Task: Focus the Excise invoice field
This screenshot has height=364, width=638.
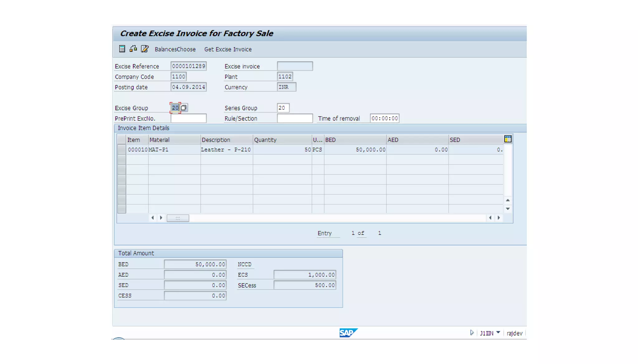Action: coord(295,66)
